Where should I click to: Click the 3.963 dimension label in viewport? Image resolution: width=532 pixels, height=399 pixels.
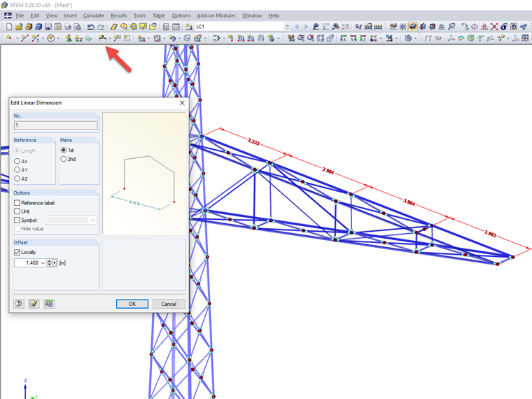coord(490,233)
